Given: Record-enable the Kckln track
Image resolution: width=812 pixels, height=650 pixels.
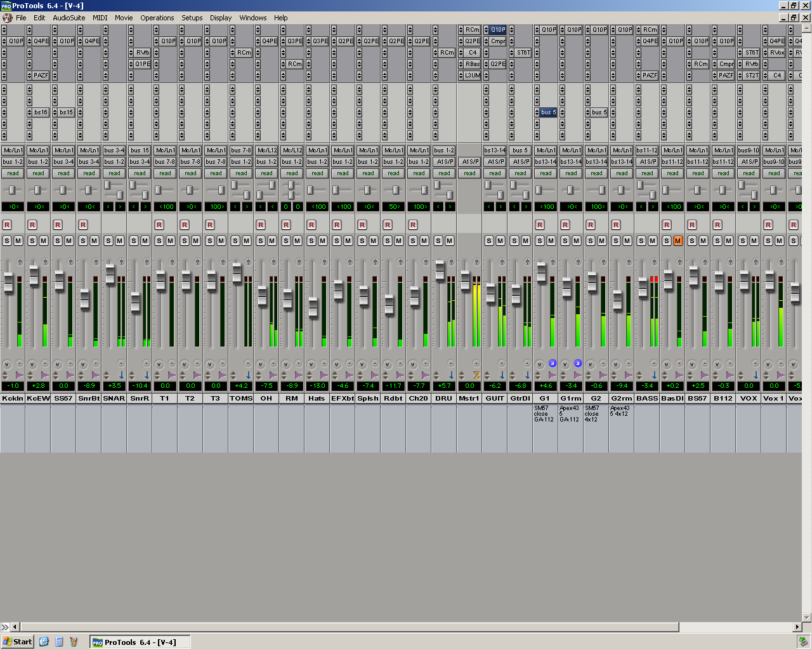Looking at the screenshot, I should coord(7,225).
